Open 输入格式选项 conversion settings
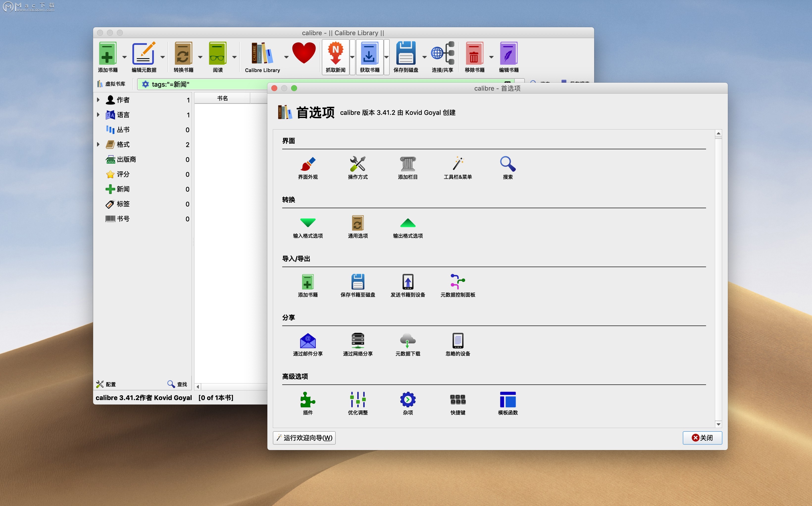Screen dimensions: 812x506 click(x=308, y=227)
